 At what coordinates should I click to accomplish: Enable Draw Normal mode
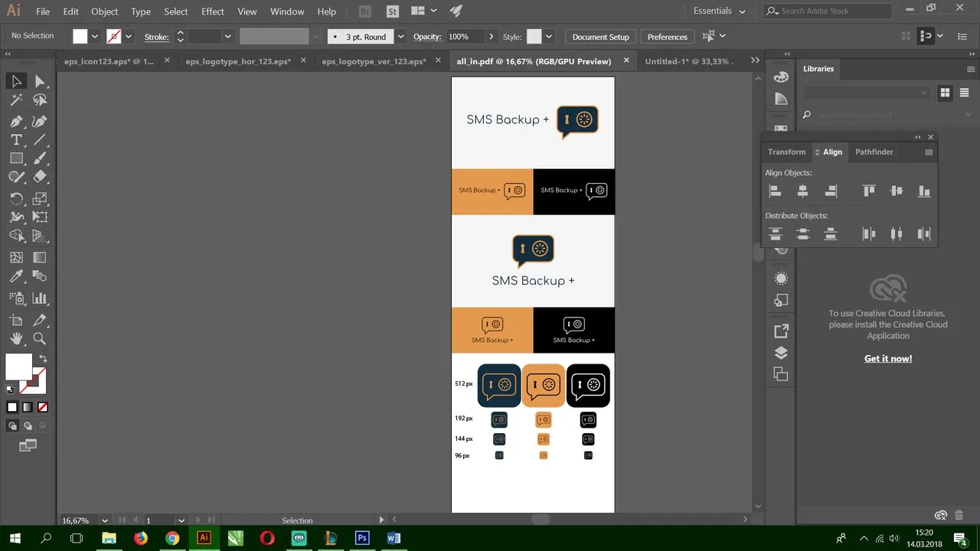point(12,426)
